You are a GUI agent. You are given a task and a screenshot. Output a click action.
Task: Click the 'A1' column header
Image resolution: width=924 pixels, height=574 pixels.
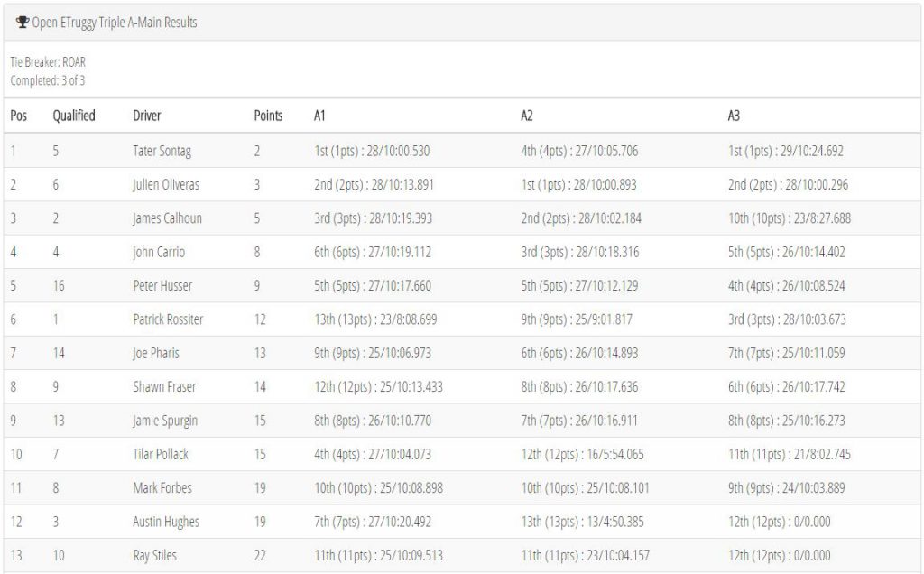click(319, 116)
